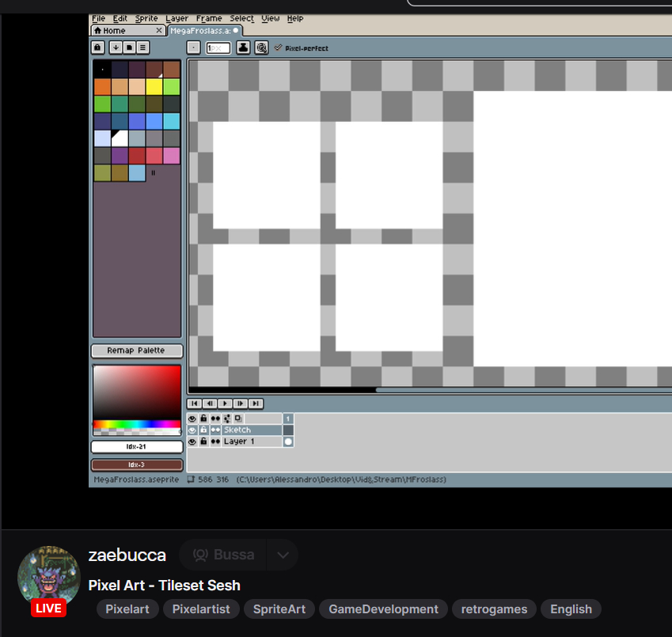Open the foreground color Idx-21 selector
The width and height of the screenshot is (672, 637).
tap(136, 447)
